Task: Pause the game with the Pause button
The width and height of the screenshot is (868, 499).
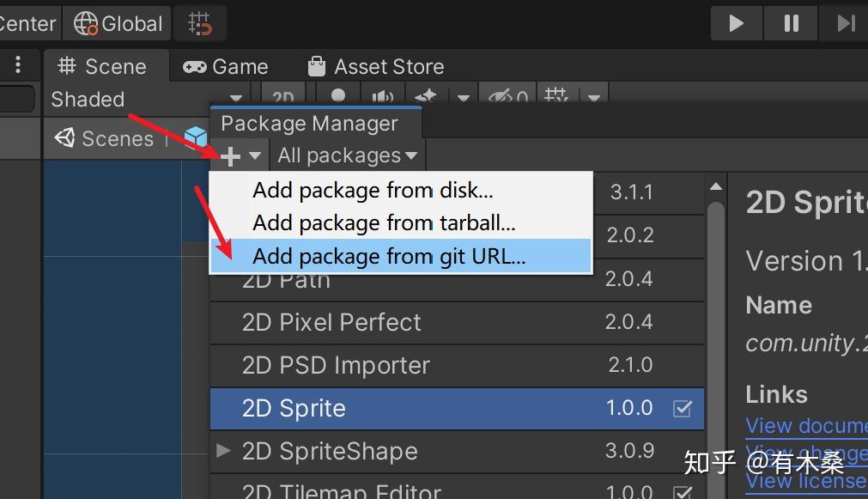Action: tap(791, 23)
